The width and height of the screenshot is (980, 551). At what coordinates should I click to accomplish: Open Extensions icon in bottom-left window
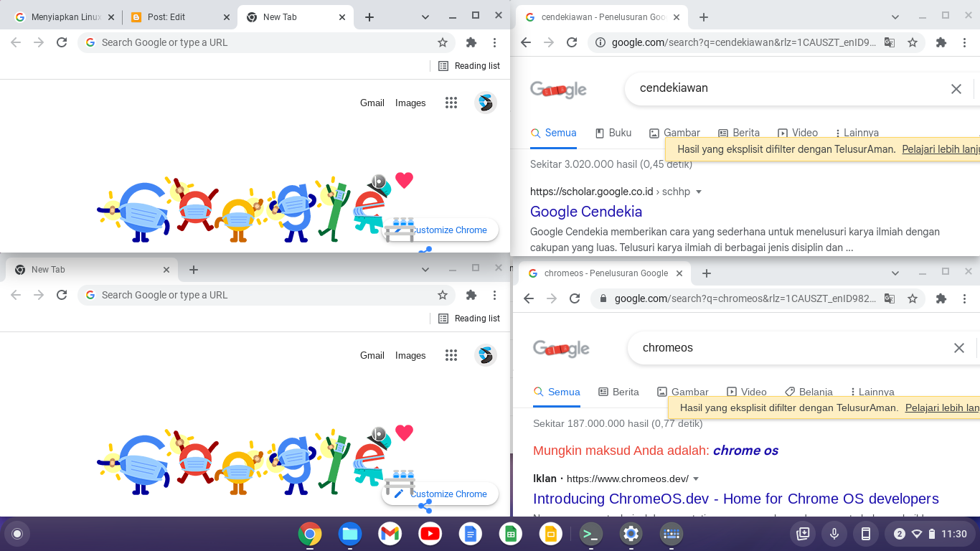pyautogui.click(x=471, y=295)
